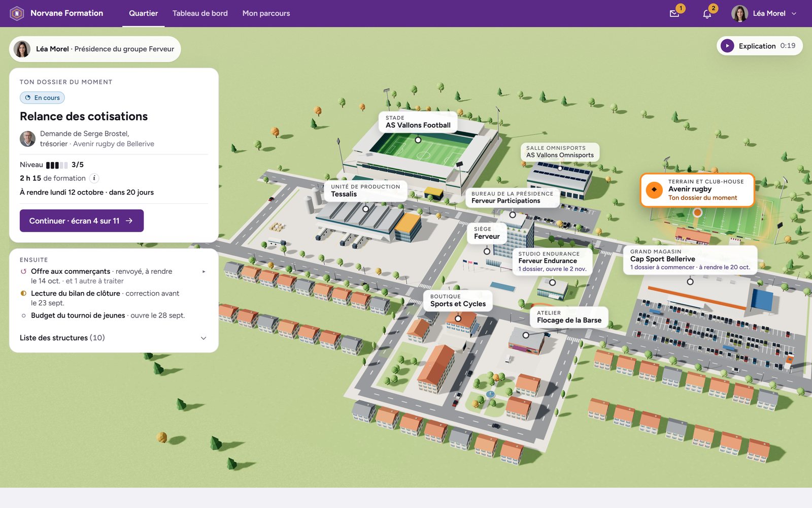Play the Explication video
812x508 pixels.
(727, 46)
